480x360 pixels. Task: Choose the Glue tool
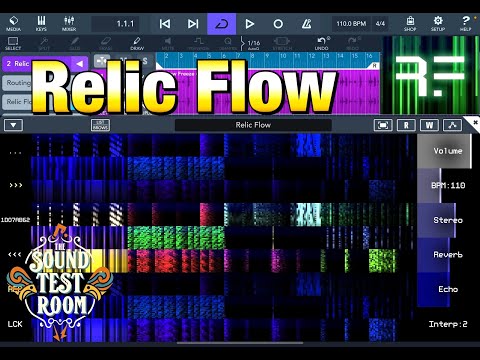tap(74, 44)
